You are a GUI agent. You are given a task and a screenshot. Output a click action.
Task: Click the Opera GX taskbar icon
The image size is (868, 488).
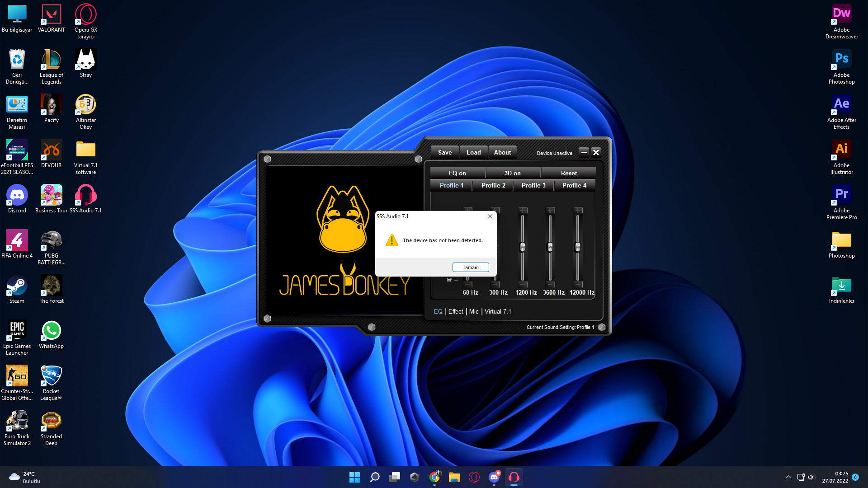click(474, 477)
